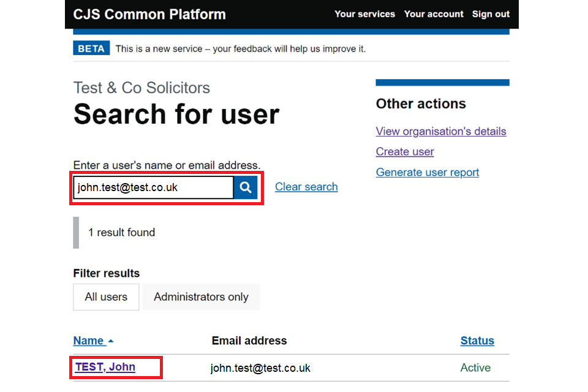The width and height of the screenshot is (588, 392).
Task: Open the Create user page
Action: (404, 151)
